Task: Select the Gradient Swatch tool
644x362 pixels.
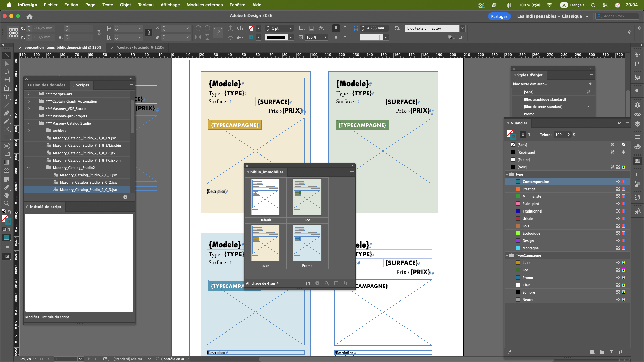Action: coord(6,162)
